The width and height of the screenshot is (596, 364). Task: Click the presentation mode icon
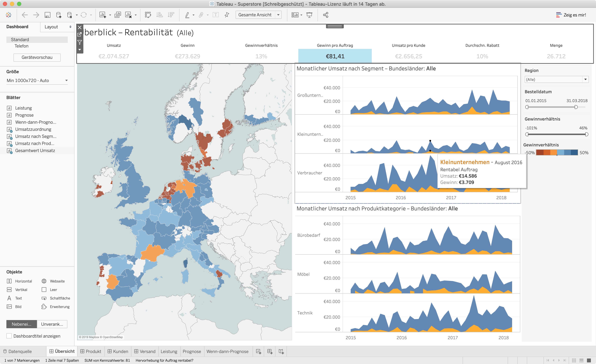pos(309,15)
